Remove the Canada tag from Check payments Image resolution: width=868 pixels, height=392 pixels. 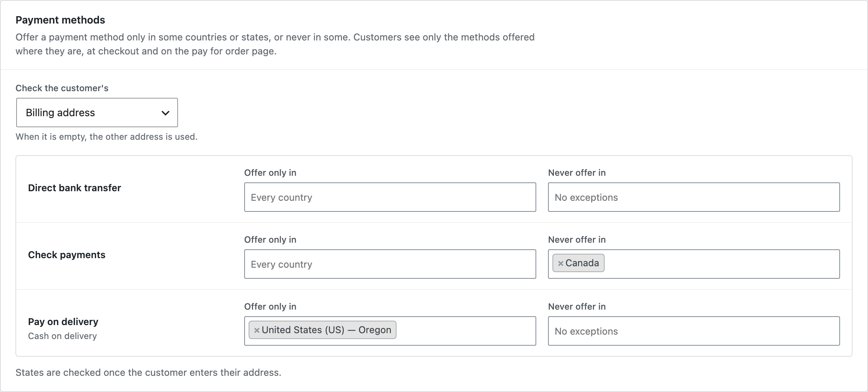tap(561, 263)
